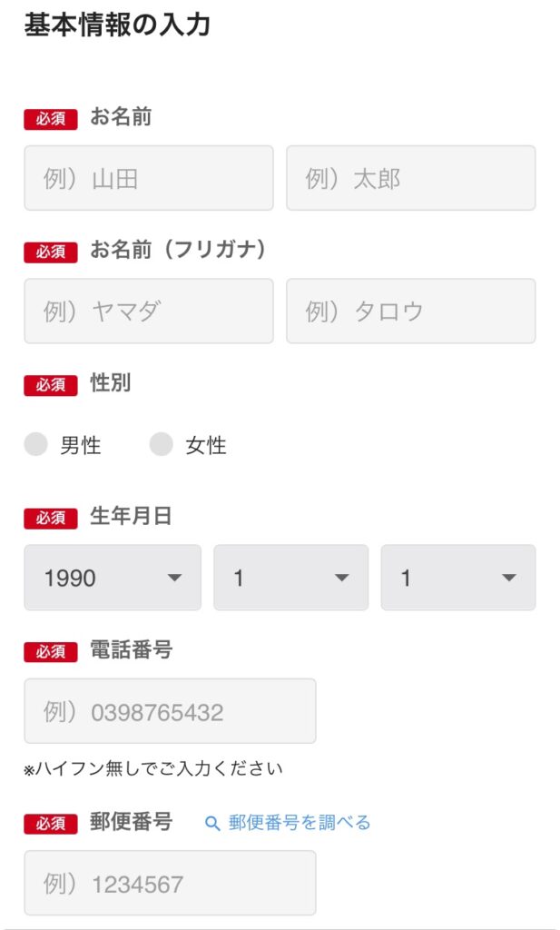Open the birth year dropdown showing 1990
This screenshot has width=560, height=930.
[113, 578]
